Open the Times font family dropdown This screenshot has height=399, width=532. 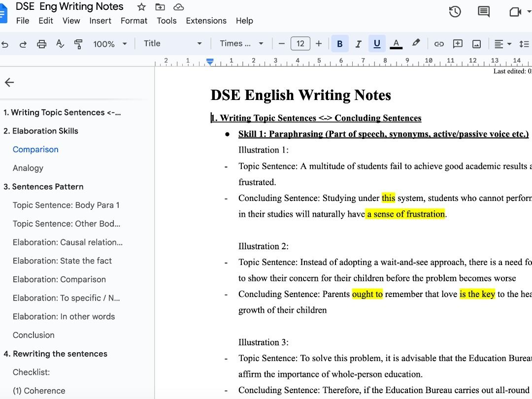point(241,43)
